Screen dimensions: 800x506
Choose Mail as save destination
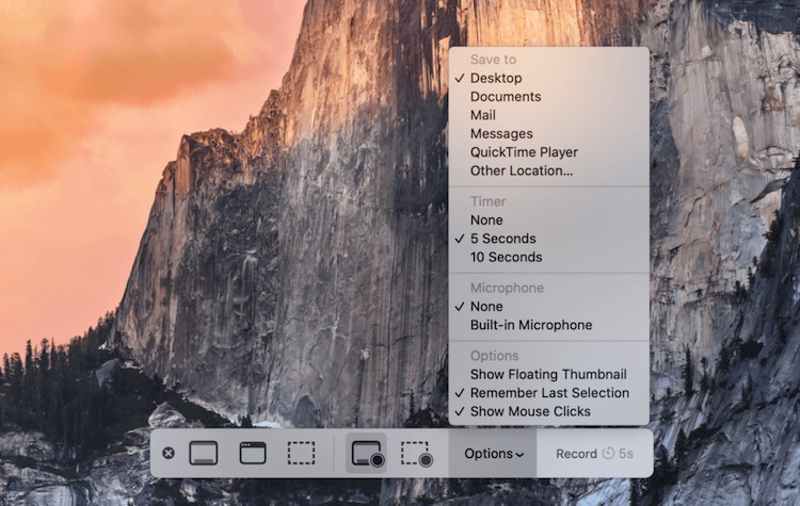[483, 115]
